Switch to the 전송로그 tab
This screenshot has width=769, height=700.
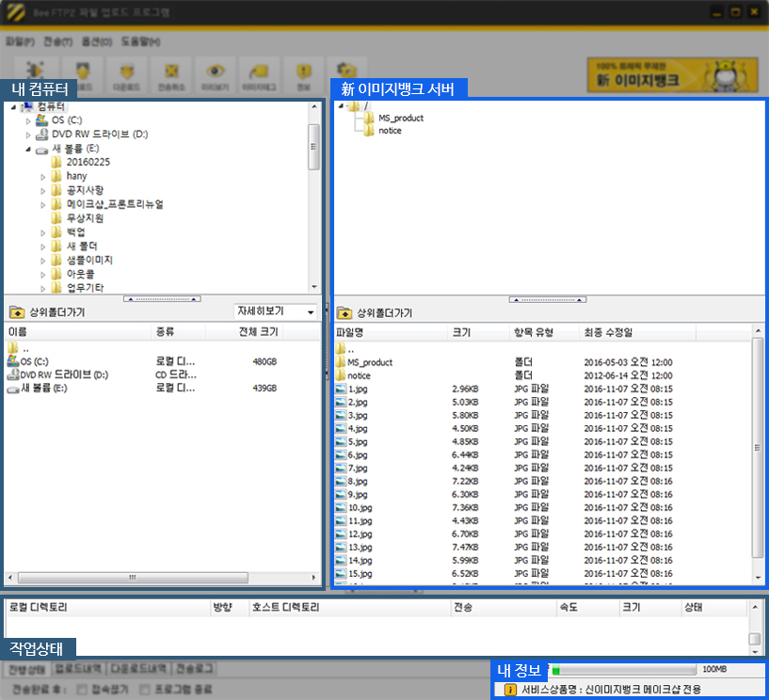(x=195, y=669)
